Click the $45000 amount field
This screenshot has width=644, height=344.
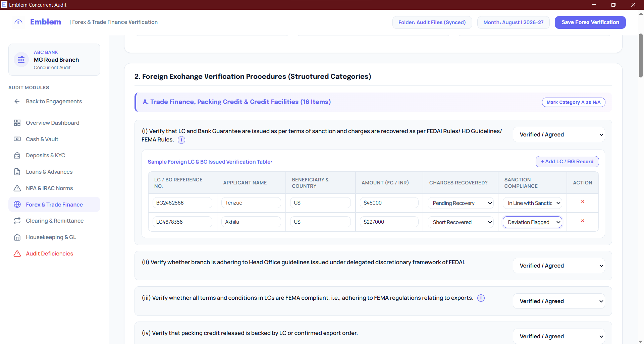pyautogui.click(x=389, y=203)
